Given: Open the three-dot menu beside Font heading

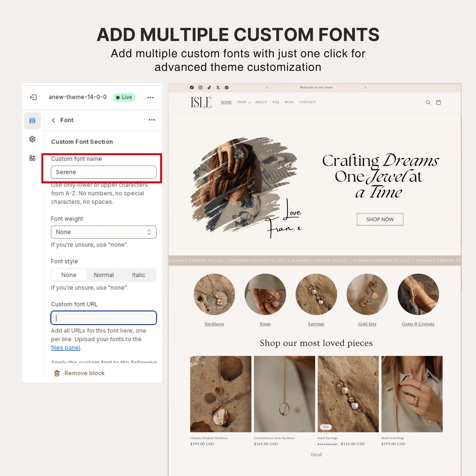Looking at the screenshot, I should 152,120.
